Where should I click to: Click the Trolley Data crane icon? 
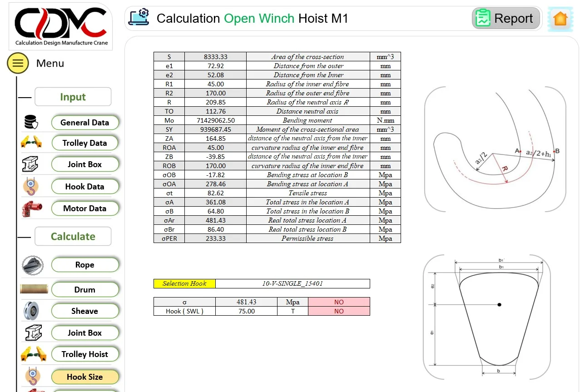(x=31, y=143)
